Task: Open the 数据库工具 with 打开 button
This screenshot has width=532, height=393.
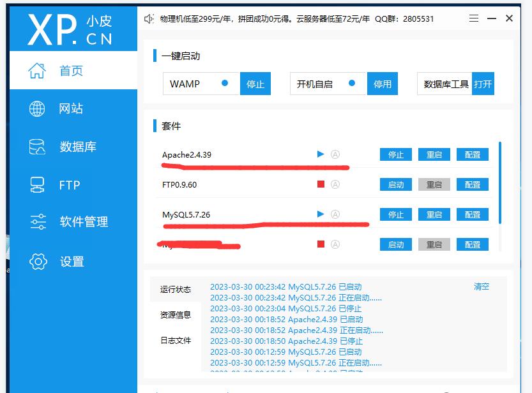Action: pyautogui.click(x=483, y=84)
